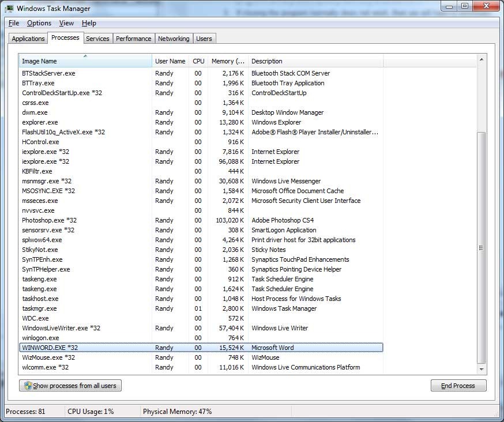The width and height of the screenshot is (504, 422).
Task: Sort by Description column header
Action: pyautogui.click(x=315, y=61)
